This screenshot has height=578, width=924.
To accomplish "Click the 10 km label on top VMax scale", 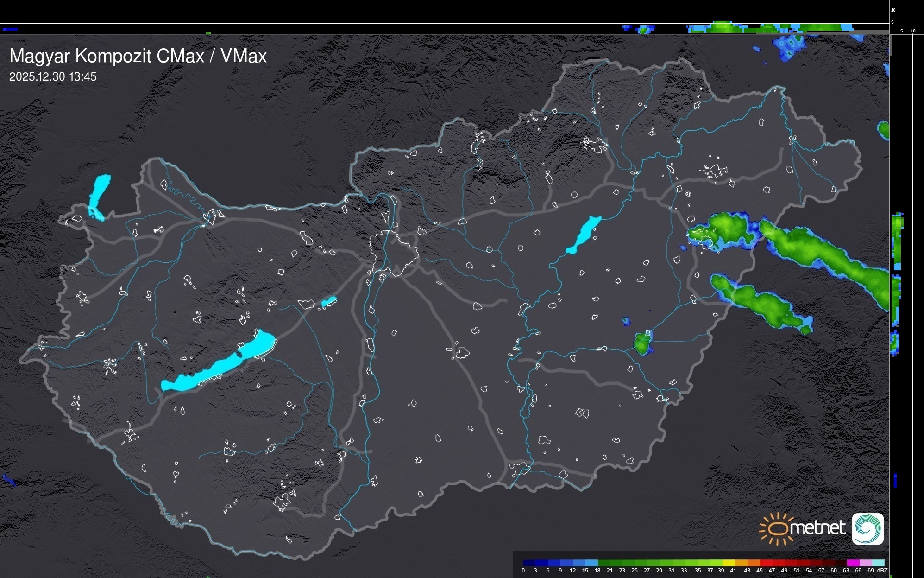I will (893, 10).
